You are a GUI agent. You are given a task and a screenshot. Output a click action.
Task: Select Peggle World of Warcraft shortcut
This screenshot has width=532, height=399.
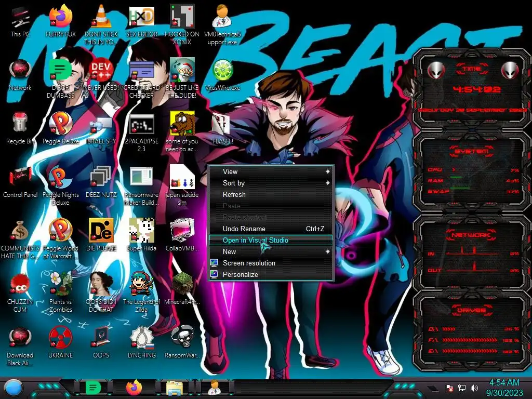[x=60, y=239]
